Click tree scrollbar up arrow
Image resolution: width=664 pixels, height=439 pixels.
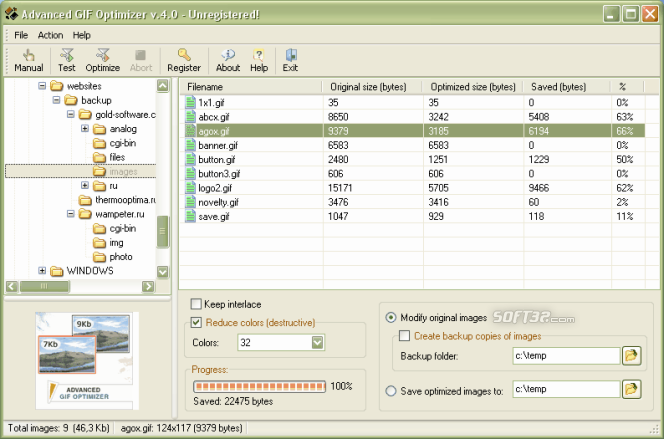coord(163,86)
